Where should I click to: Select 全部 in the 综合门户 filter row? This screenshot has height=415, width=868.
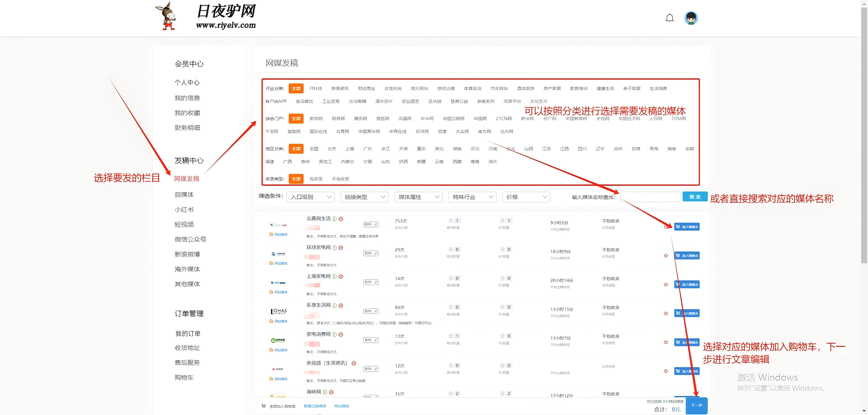tap(296, 119)
